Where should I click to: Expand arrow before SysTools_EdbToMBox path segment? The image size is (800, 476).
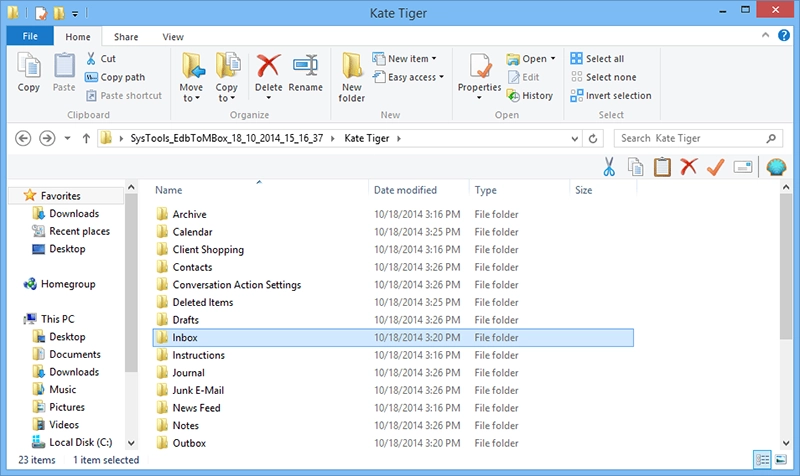[121, 138]
